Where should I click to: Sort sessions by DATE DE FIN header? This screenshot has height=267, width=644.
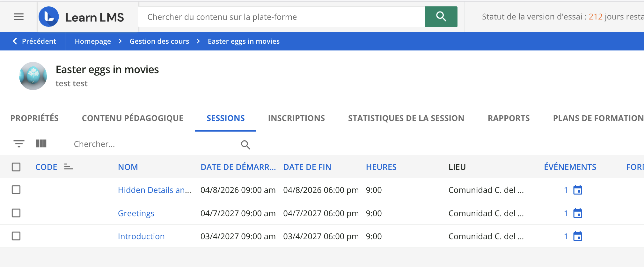[307, 167]
